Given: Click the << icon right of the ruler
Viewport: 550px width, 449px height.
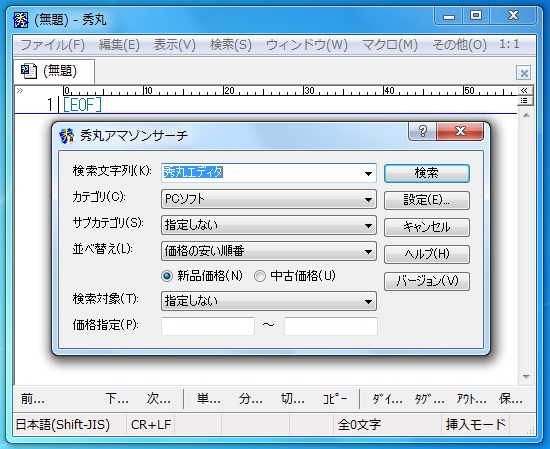Looking at the screenshot, I should (x=524, y=91).
